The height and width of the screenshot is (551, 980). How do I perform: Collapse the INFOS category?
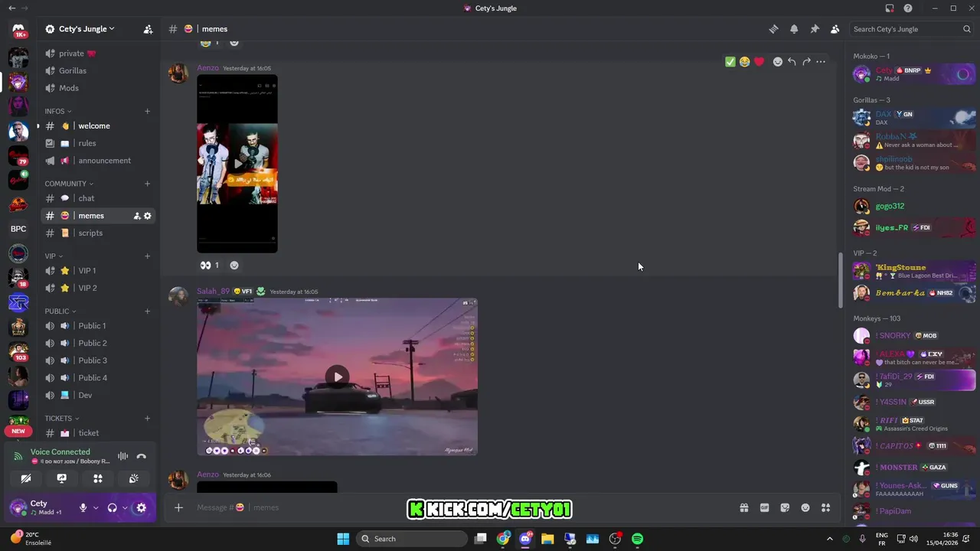click(58, 111)
